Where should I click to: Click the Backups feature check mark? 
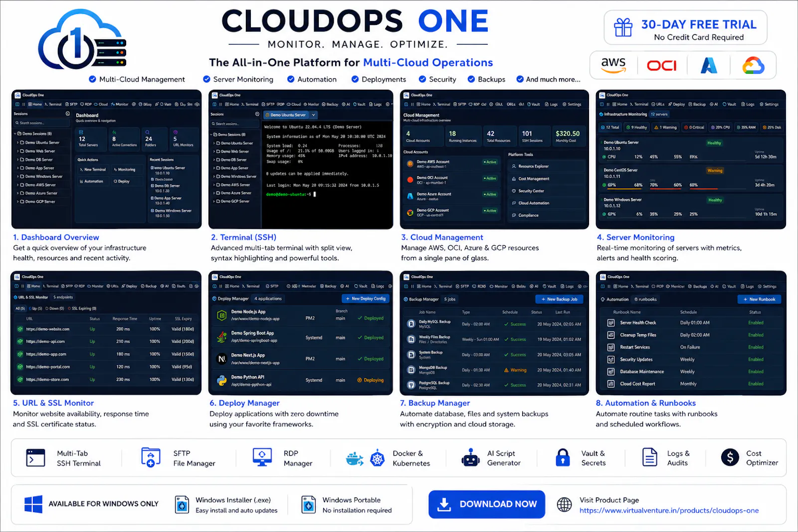tap(471, 79)
